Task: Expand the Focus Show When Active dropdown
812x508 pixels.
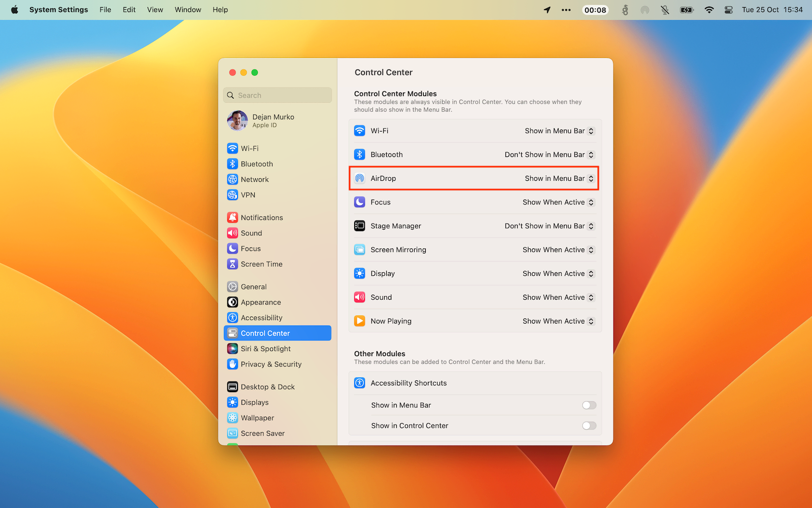Action: pyautogui.click(x=558, y=202)
